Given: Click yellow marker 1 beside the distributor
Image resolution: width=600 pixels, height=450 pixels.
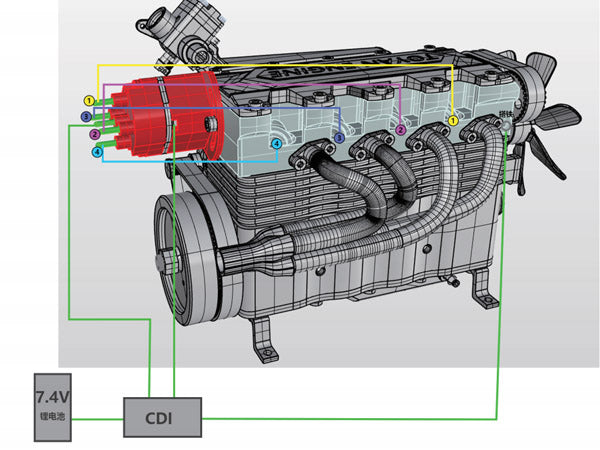Looking at the screenshot, I should 89,101.
